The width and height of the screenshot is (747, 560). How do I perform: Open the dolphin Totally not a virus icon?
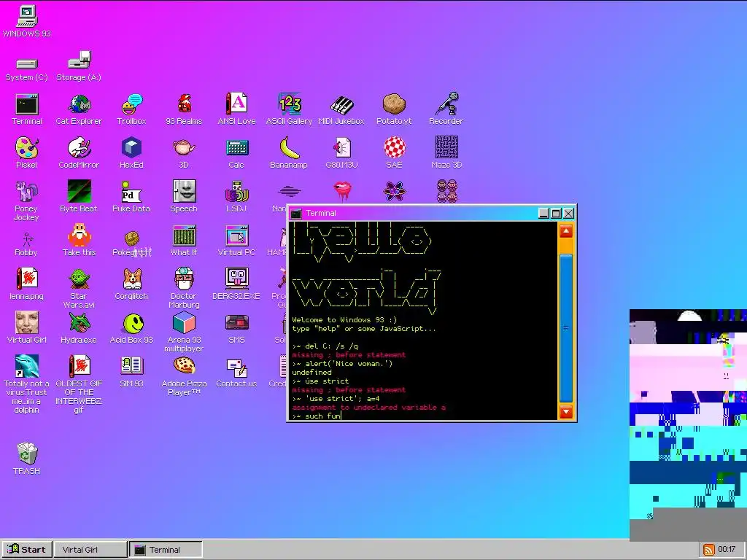27,384
